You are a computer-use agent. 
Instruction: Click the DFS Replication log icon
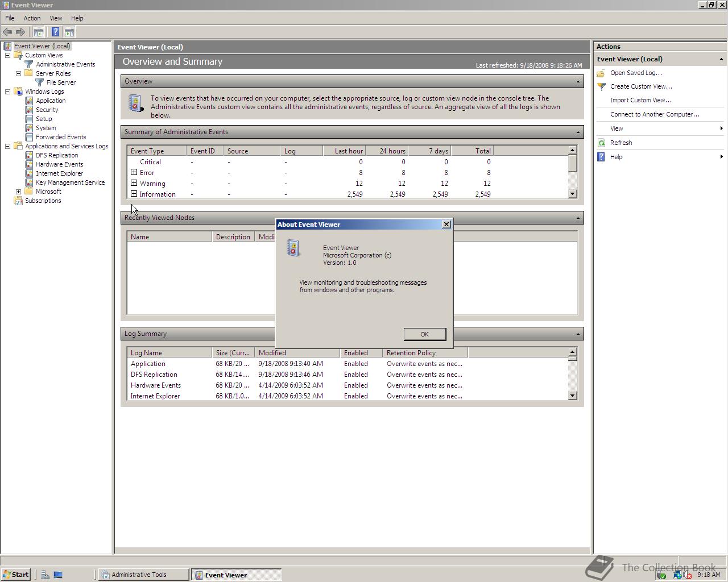[29, 155]
